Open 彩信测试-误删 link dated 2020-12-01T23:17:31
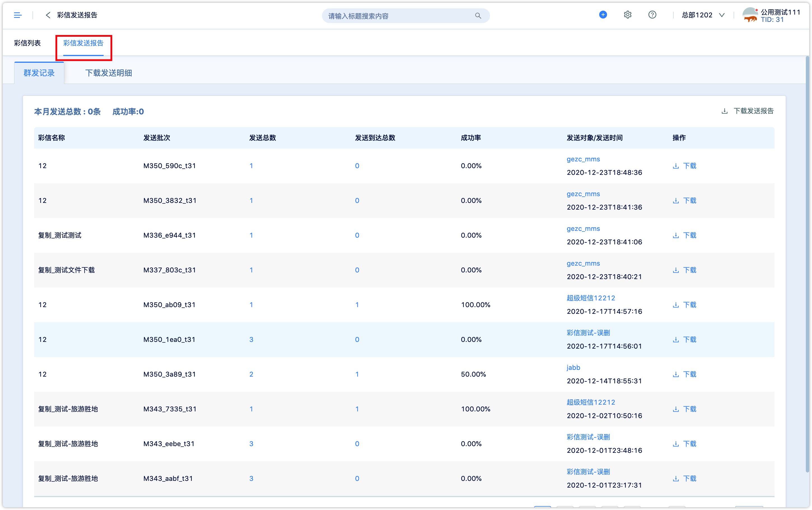 [x=588, y=472]
